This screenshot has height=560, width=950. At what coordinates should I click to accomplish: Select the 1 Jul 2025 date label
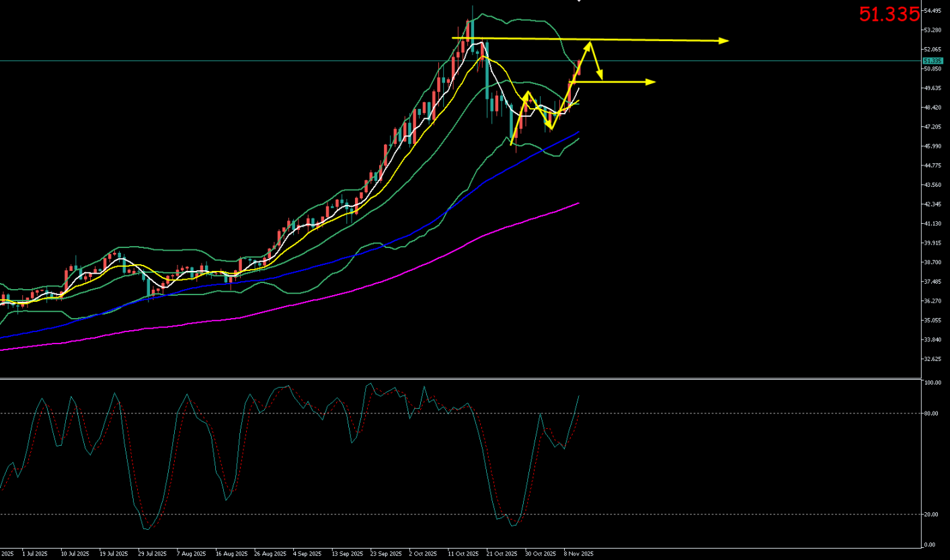[x=34, y=554]
